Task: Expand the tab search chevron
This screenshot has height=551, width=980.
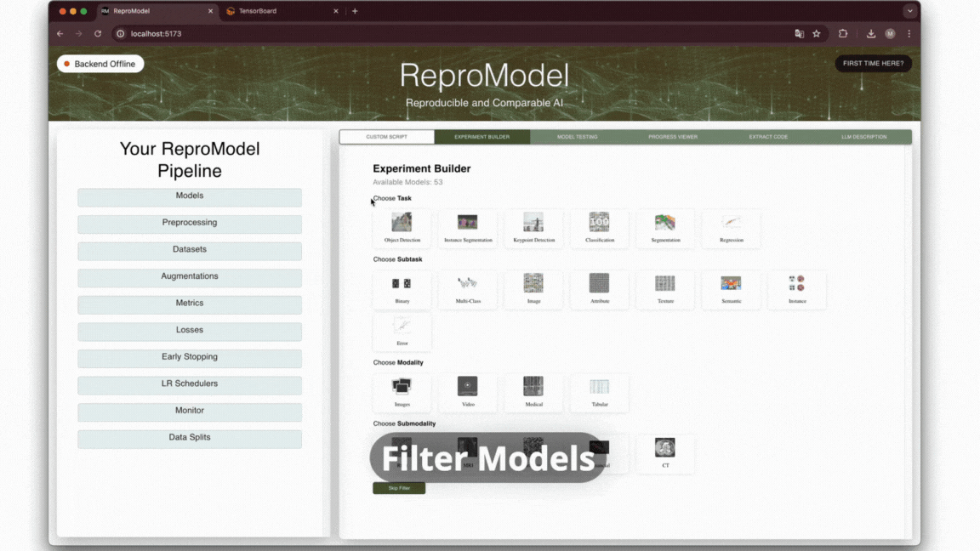Action: [909, 10]
